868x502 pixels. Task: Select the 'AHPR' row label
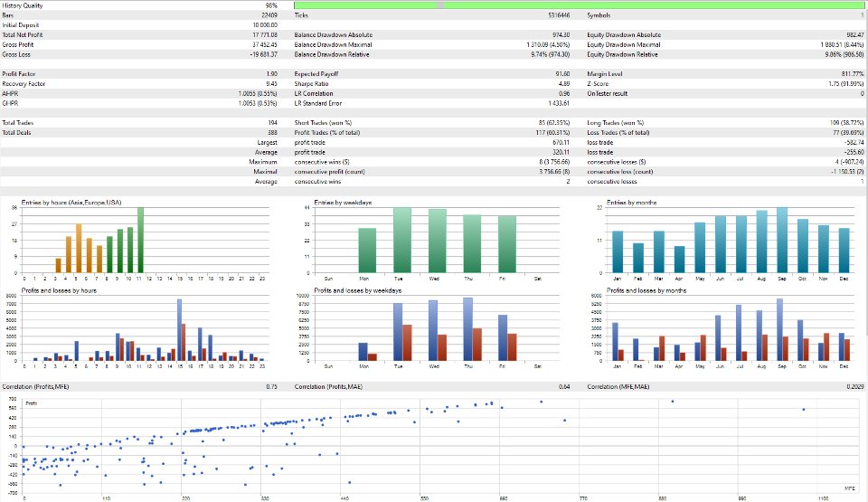pos(10,94)
